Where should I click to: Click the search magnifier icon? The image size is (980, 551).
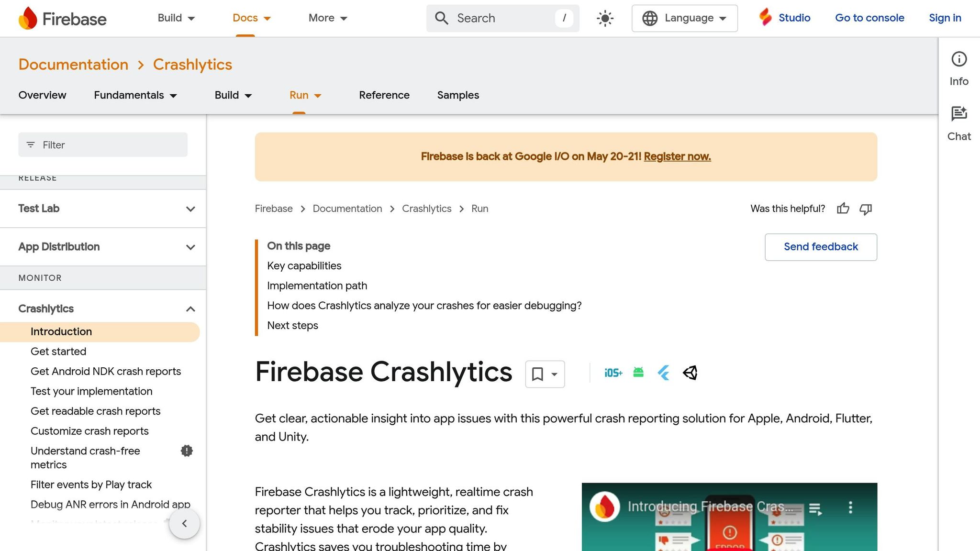pos(441,18)
